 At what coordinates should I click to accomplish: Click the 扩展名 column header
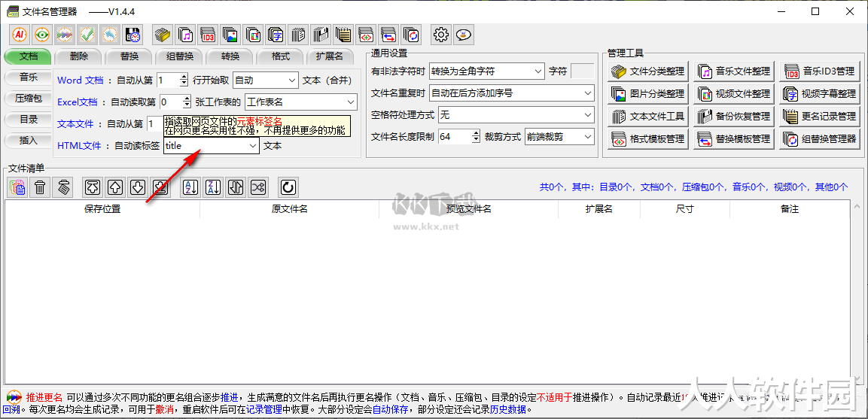tap(599, 209)
